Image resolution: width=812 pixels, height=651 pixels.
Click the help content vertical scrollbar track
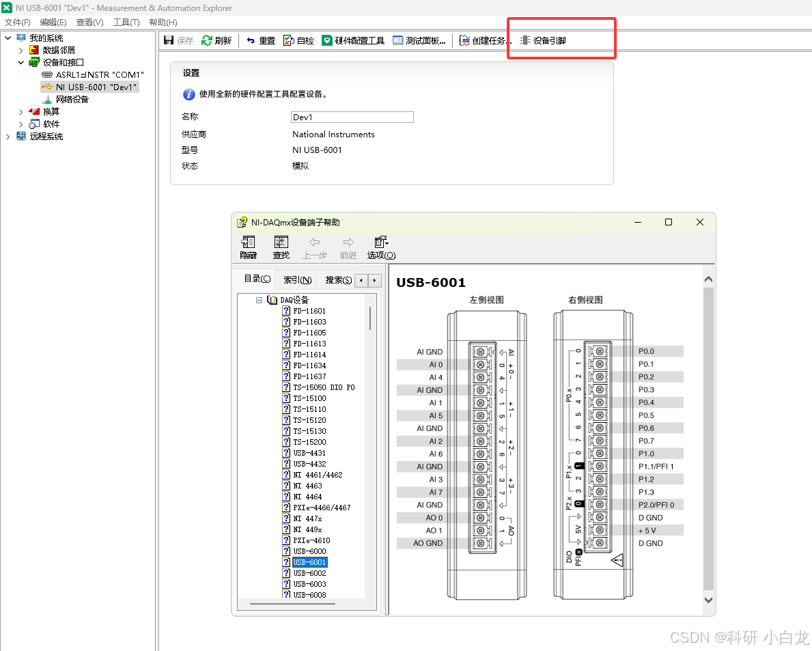(708, 439)
